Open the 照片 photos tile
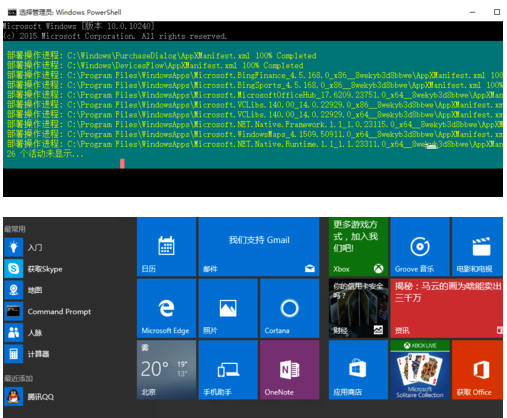This screenshot has height=418, width=507. [228, 308]
